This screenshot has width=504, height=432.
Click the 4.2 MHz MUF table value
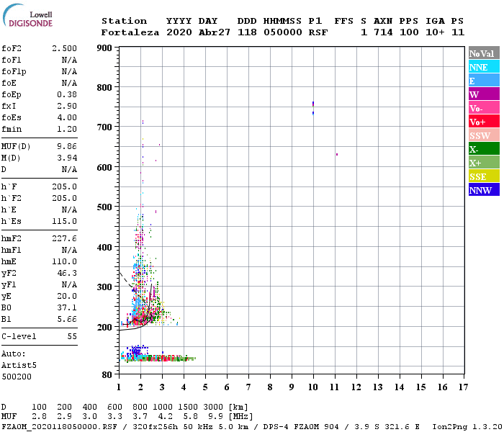point(166,416)
